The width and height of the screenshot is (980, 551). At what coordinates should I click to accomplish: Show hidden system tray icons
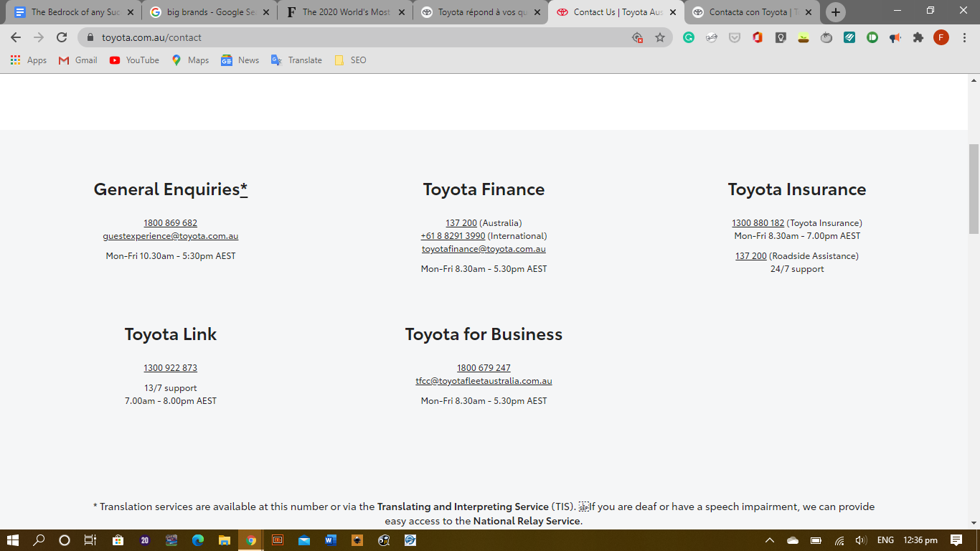pos(770,540)
